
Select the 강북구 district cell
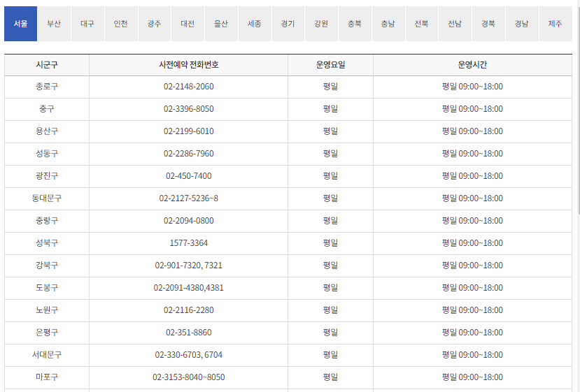click(x=47, y=266)
